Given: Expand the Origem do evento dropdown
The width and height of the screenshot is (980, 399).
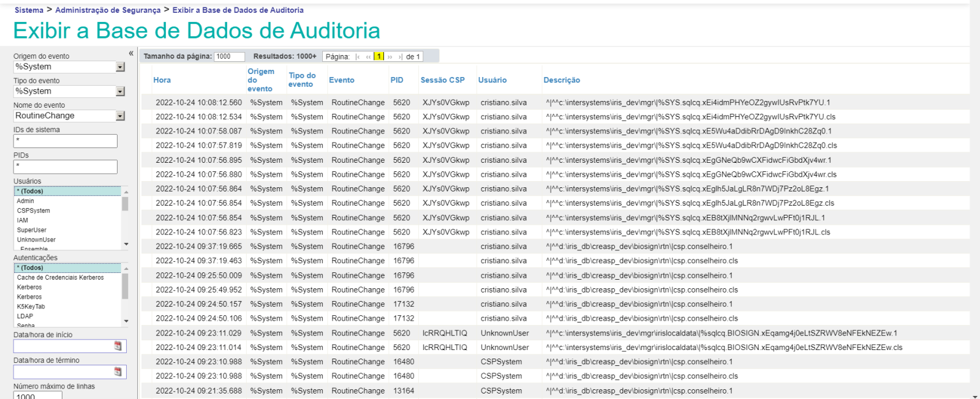Looking at the screenshot, I should click(120, 67).
